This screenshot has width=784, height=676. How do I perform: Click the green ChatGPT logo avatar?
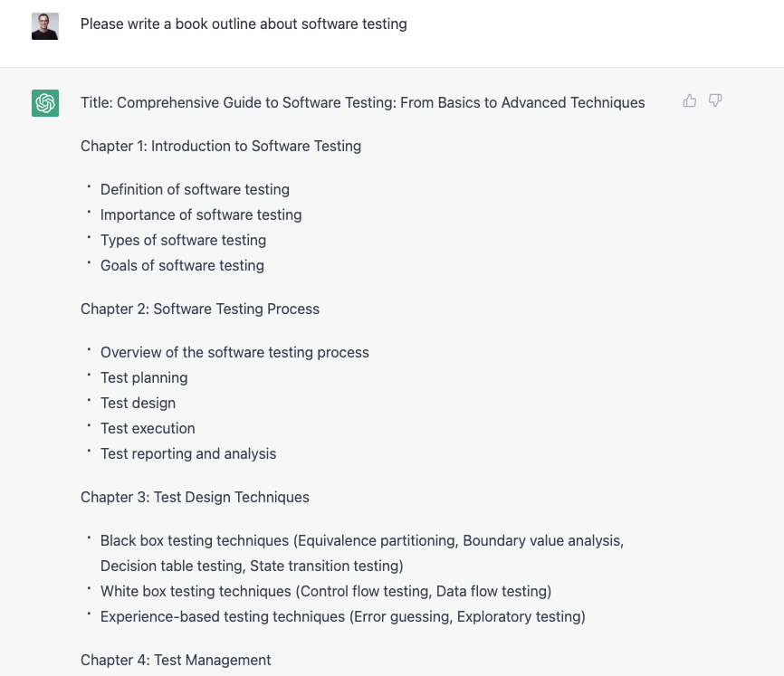pyautogui.click(x=45, y=103)
